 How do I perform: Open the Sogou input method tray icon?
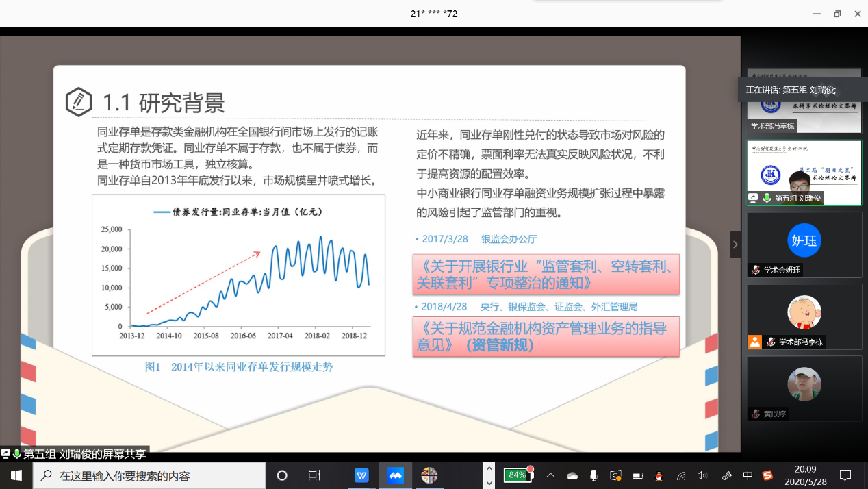767,475
